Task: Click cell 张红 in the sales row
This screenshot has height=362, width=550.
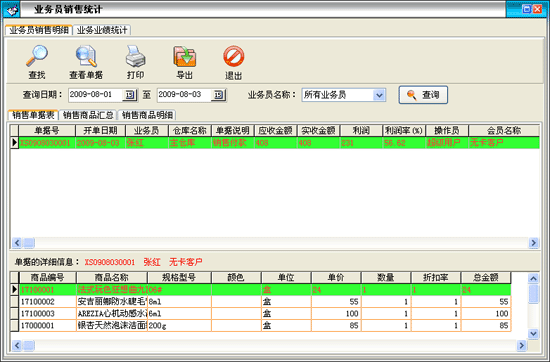Action: coord(147,143)
